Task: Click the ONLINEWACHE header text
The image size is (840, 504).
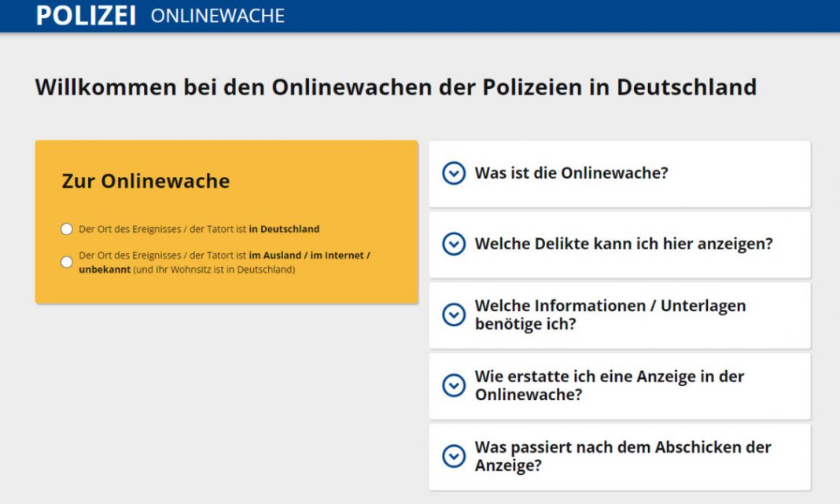Action: click(x=217, y=16)
